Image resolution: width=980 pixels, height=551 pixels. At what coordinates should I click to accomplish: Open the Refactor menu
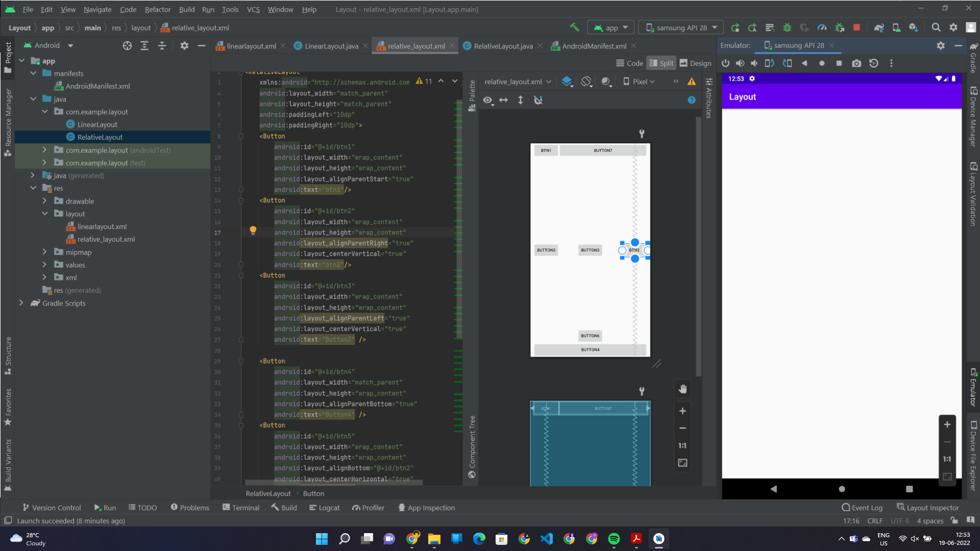tap(158, 9)
